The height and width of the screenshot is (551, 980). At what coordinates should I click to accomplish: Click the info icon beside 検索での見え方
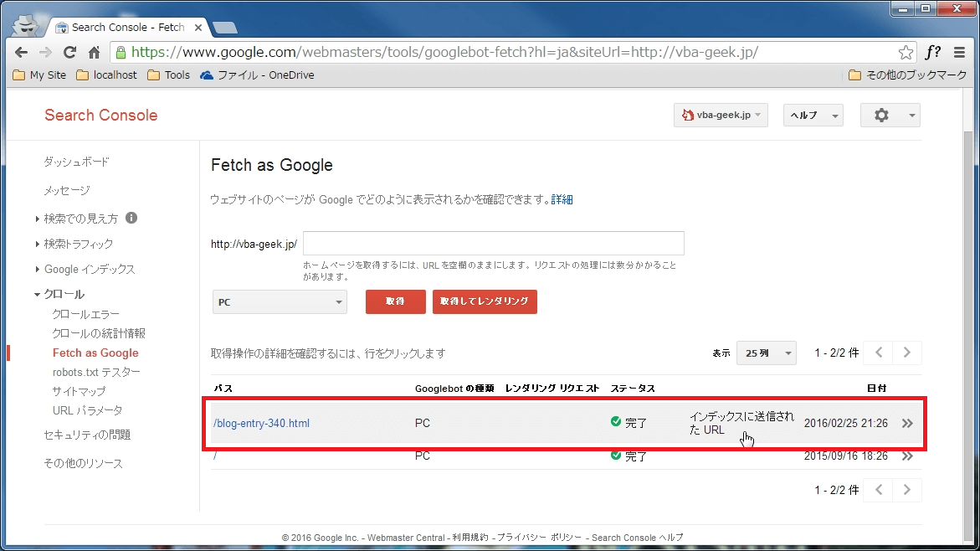(131, 218)
